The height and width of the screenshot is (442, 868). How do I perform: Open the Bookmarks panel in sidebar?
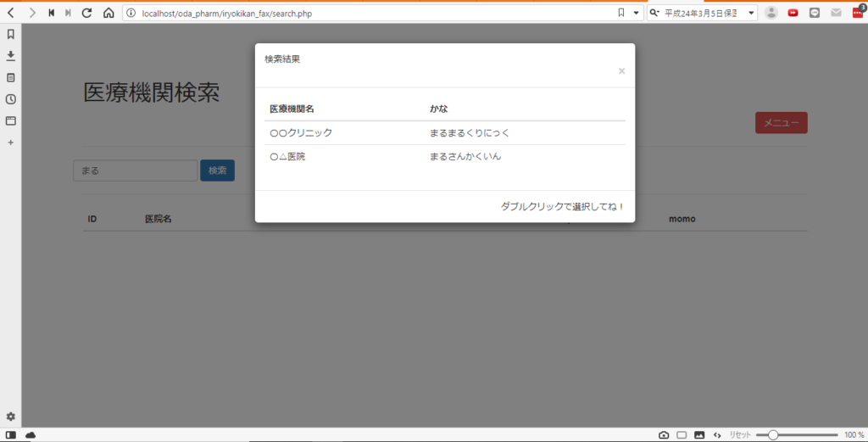coord(11,35)
